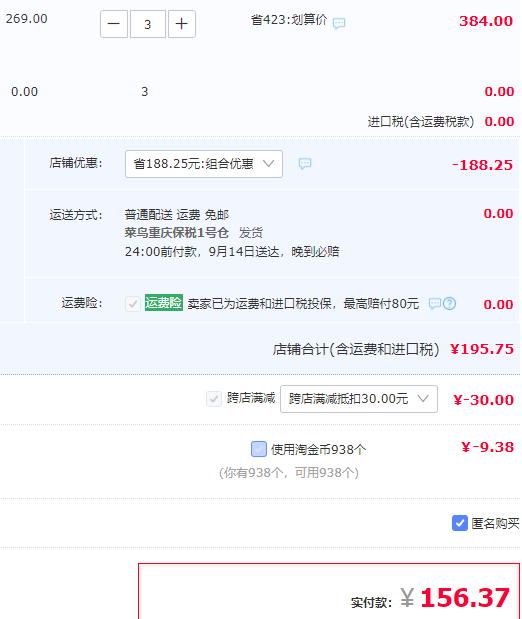Open the 跨店满减抵扣30.00元 dropdown
522x619 pixels.
coord(359,399)
